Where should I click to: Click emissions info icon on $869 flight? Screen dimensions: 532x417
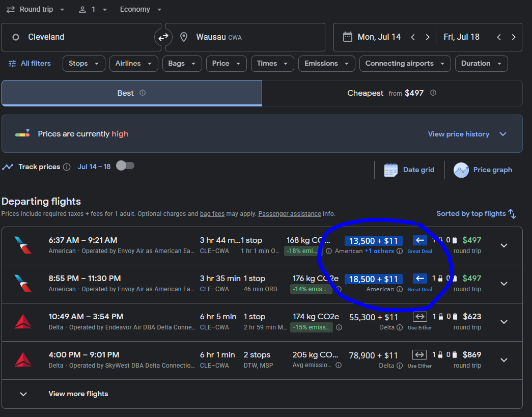(x=338, y=365)
